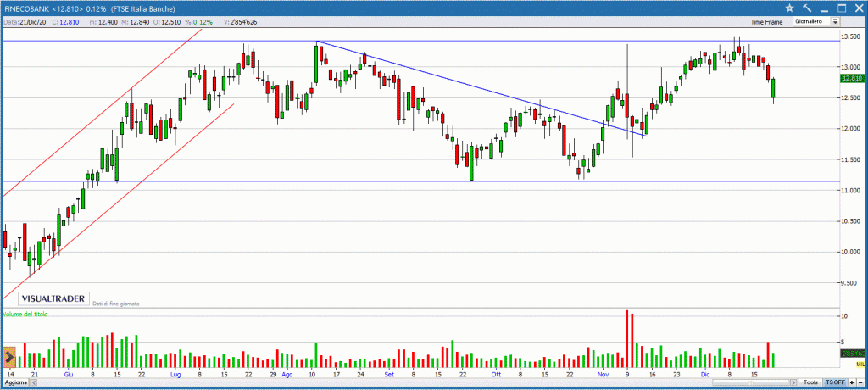Image resolution: width=868 pixels, height=390 pixels.
Task: Click the 'Ott' month axis label
Action: pyautogui.click(x=495, y=375)
